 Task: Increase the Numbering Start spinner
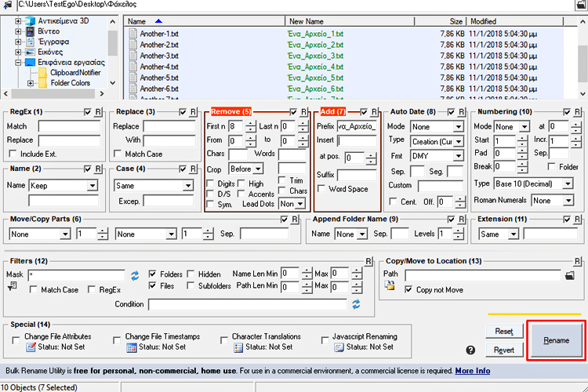(x=522, y=139)
